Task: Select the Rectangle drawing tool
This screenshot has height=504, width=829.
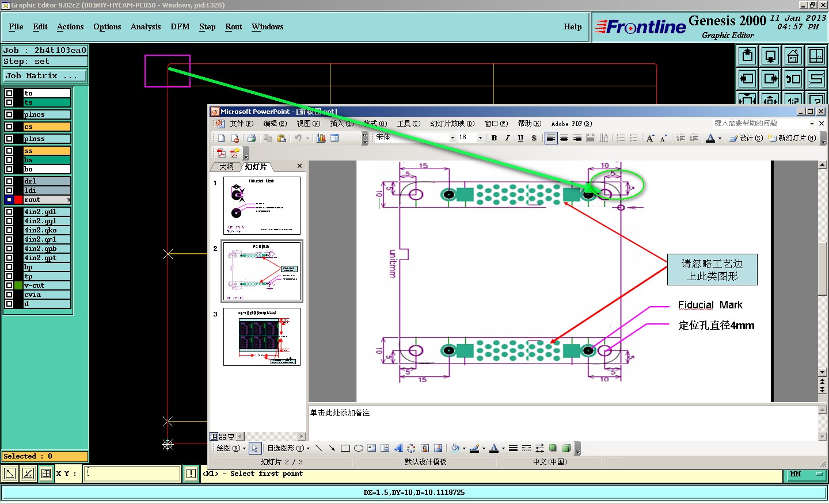Action: click(x=345, y=448)
